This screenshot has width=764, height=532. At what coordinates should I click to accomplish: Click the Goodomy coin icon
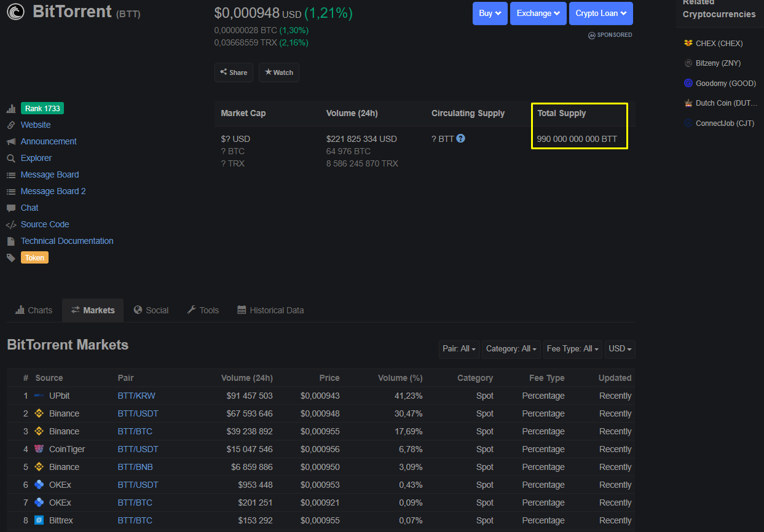click(x=688, y=83)
